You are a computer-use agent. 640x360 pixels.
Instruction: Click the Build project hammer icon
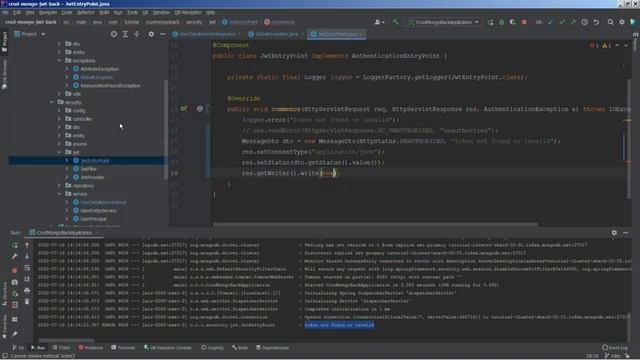coord(396,22)
